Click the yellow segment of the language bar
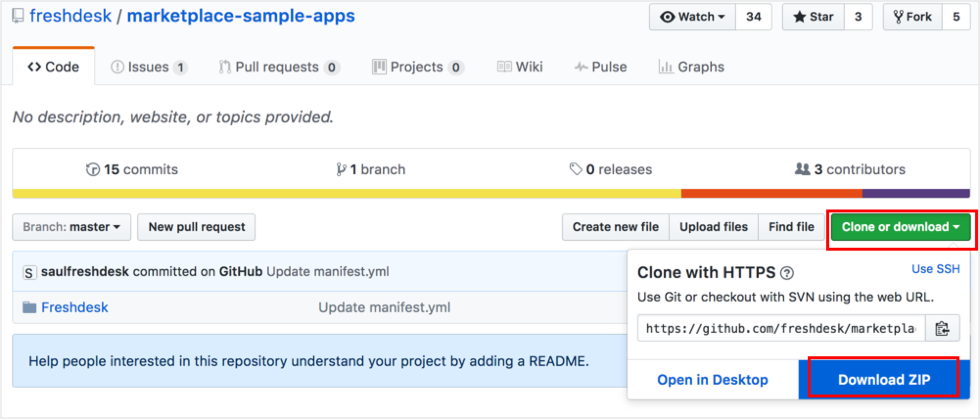The width and height of the screenshot is (980, 419). [347, 194]
